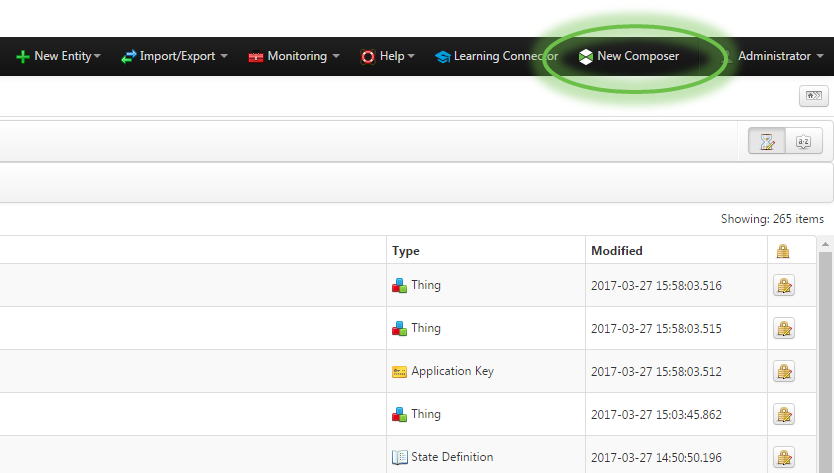Click the Thing icon in row 15:03:45.862
The image size is (834, 473).
pyautogui.click(x=399, y=414)
